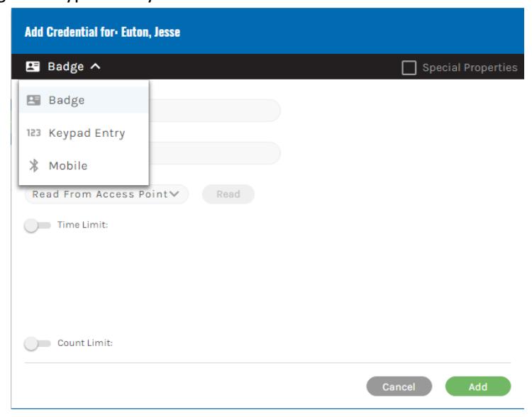Click the badge card icon in header bar
The width and height of the screenshot is (532, 417).
(33, 67)
